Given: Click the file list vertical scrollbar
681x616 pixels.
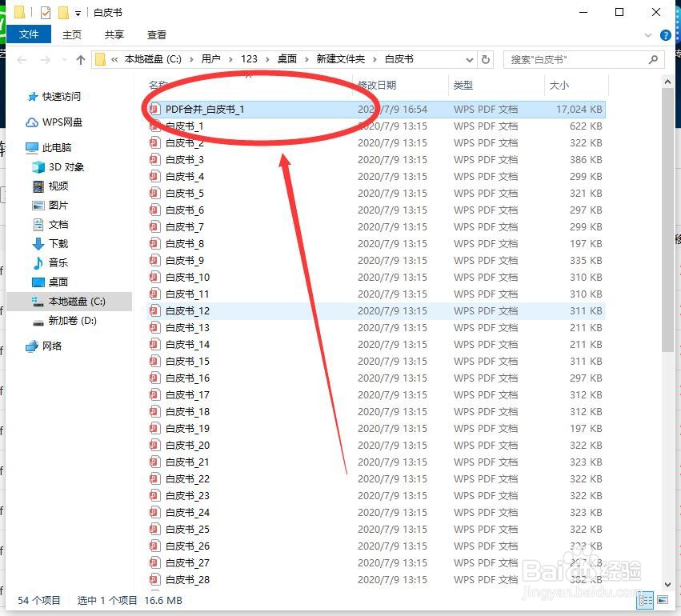Looking at the screenshot, I should (x=667, y=220).
